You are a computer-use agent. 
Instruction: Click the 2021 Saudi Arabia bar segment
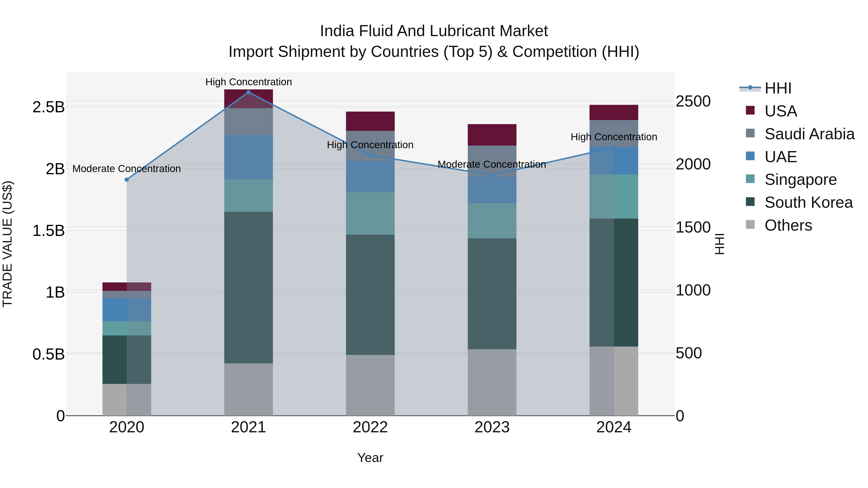(249, 122)
